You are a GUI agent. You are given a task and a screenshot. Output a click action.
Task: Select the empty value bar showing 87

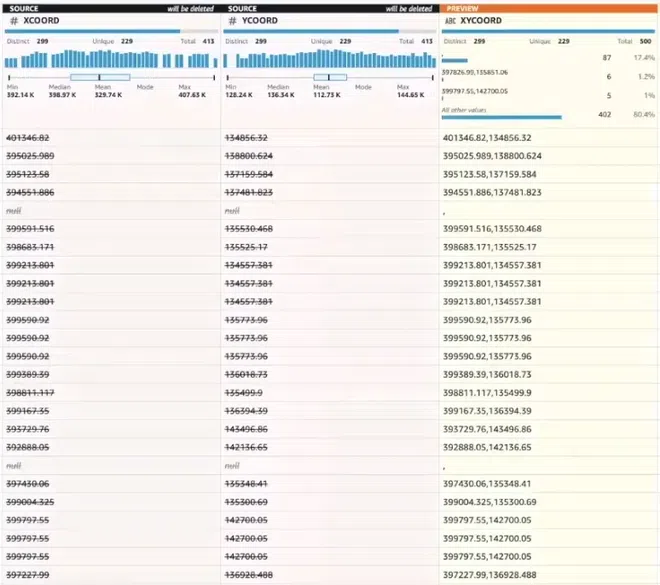click(x=455, y=60)
